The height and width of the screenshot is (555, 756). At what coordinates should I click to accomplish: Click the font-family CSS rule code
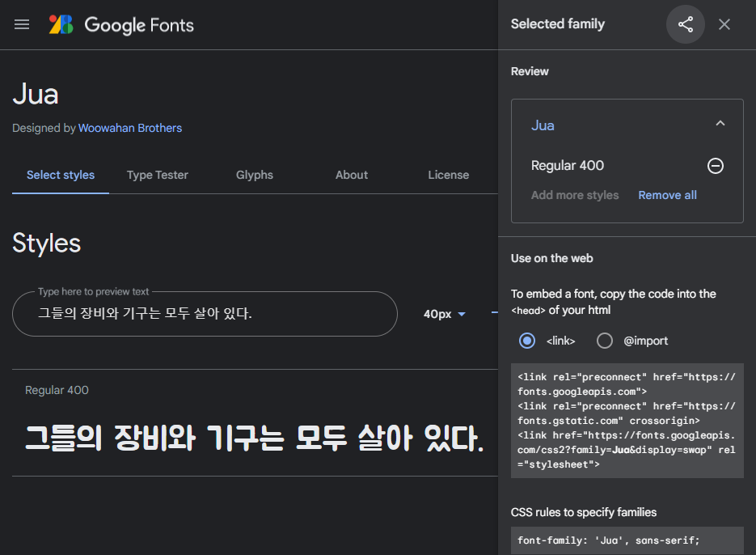627,540
